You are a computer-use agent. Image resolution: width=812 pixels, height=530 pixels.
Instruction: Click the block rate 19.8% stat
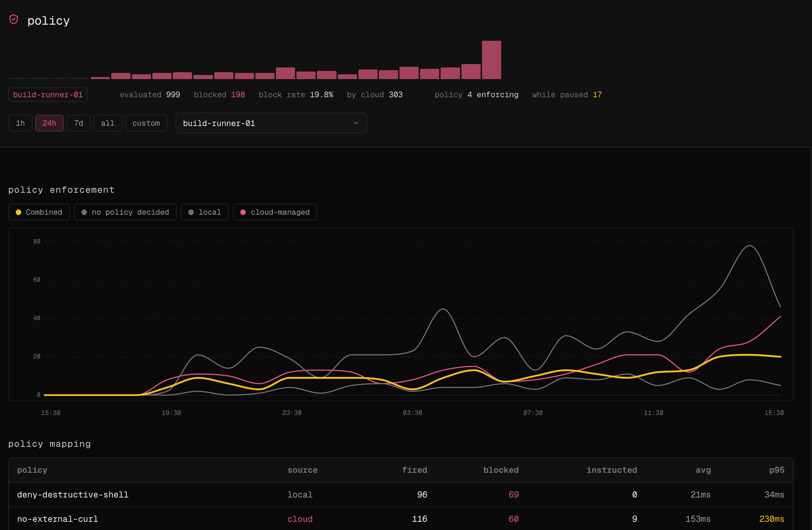click(296, 95)
